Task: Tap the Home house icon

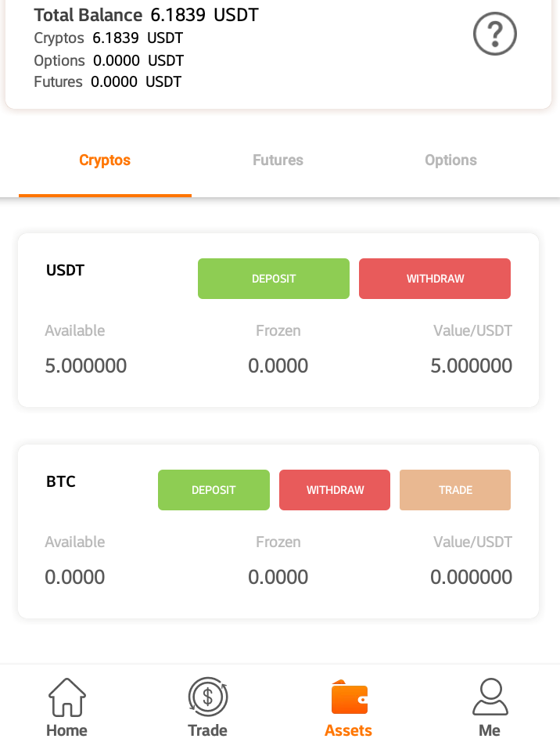Action: click(x=66, y=697)
